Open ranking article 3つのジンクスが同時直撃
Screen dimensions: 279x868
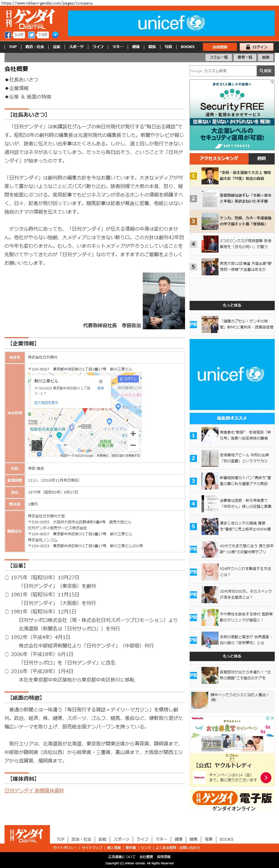click(232, 243)
